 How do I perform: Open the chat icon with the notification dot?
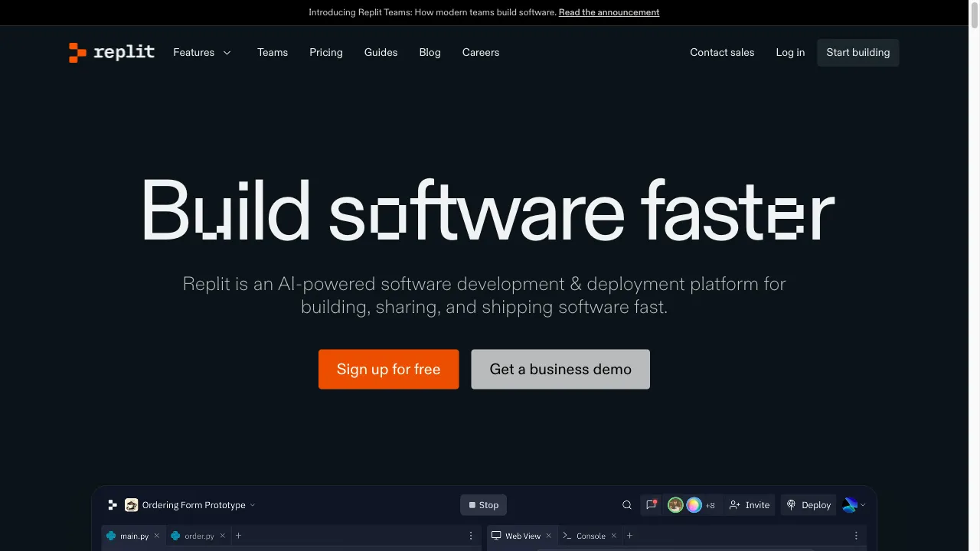pyautogui.click(x=652, y=504)
